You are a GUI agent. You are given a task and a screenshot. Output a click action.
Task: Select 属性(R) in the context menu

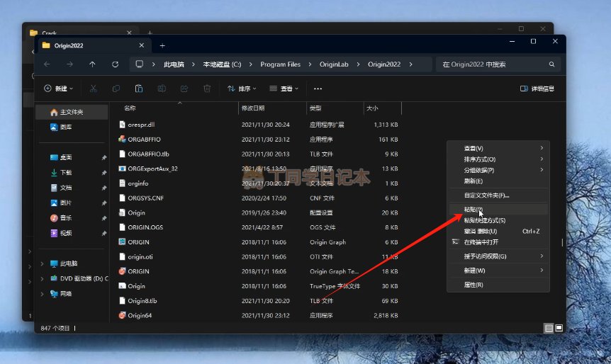coord(473,285)
